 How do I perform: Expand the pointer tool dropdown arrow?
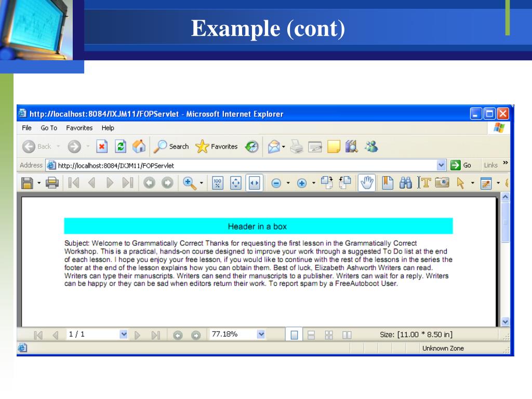tap(473, 183)
